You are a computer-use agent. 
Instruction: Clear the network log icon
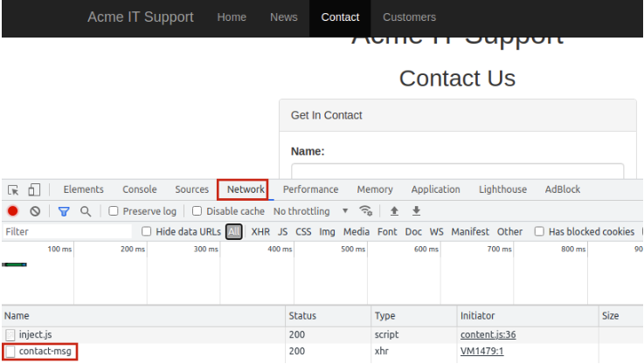coord(35,211)
